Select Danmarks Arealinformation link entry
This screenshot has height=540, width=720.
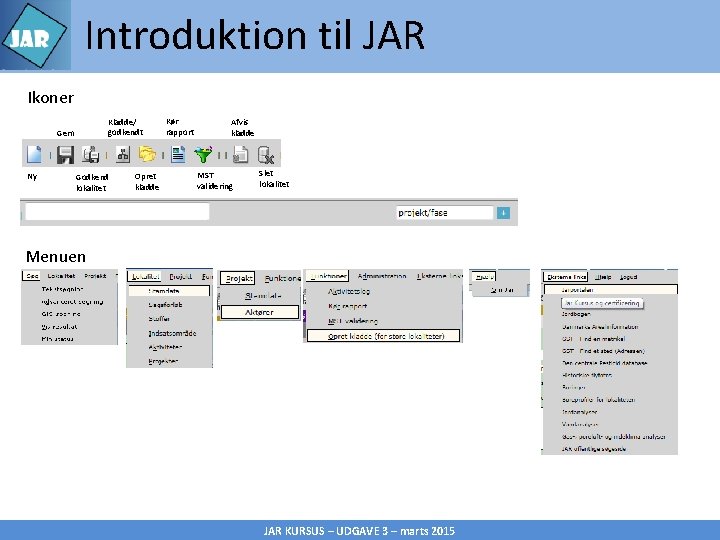(x=600, y=327)
